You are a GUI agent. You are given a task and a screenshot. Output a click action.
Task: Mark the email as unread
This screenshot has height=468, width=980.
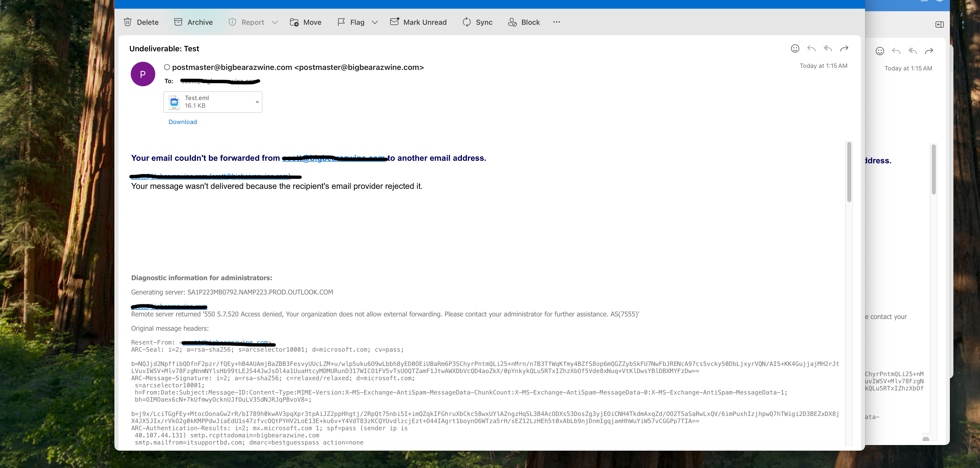tap(418, 22)
